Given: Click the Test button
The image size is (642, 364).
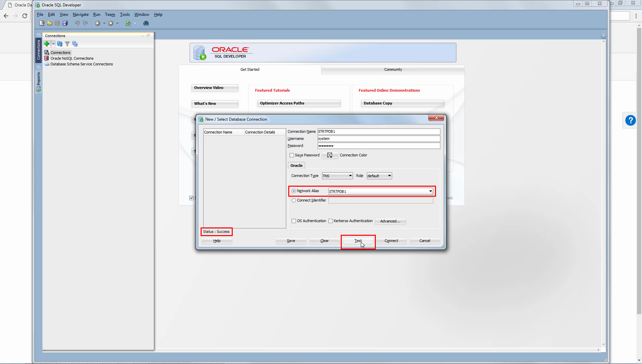Looking at the screenshot, I should point(358,241).
